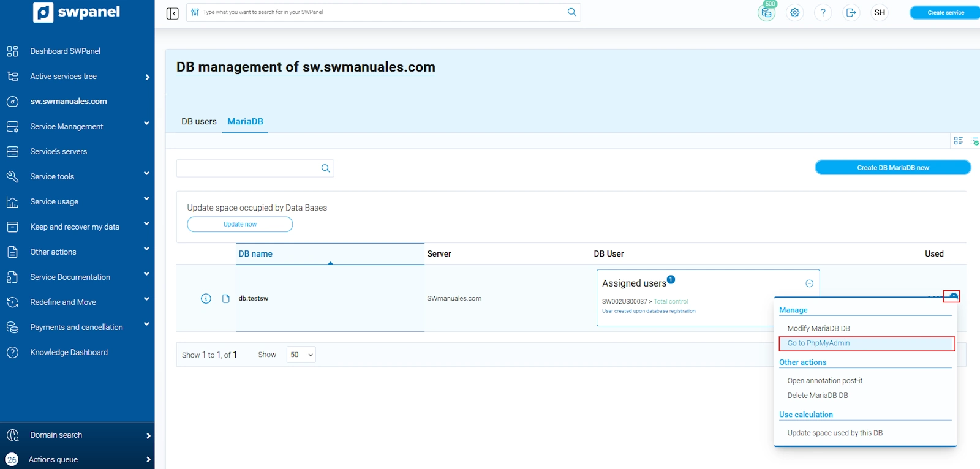
Task: Open the balance icon with 500 badge
Action: click(x=766, y=13)
